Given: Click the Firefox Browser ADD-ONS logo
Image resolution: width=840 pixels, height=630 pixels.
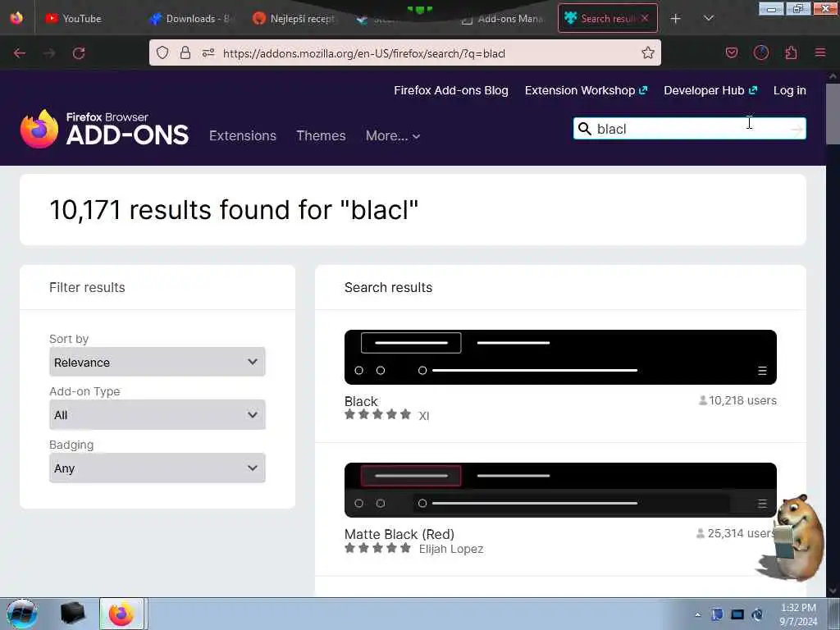Looking at the screenshot, I should click(x=104, y=129).
